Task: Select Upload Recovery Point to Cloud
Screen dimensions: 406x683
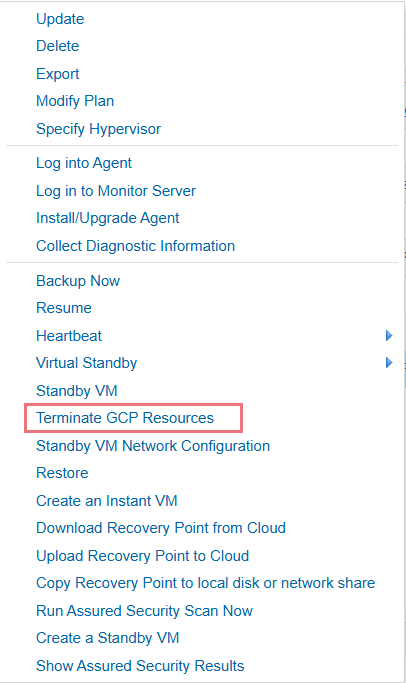Action: click(142, 555)
